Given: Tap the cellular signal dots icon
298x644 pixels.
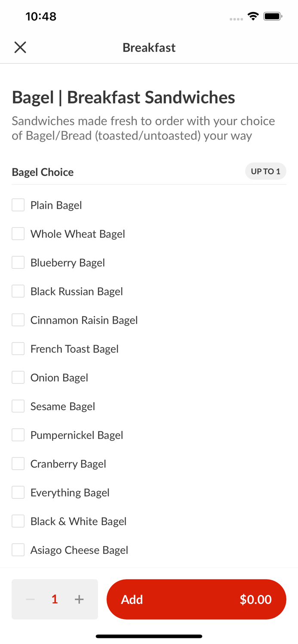Looking at the screenshot, I should (x=236, y=18).
